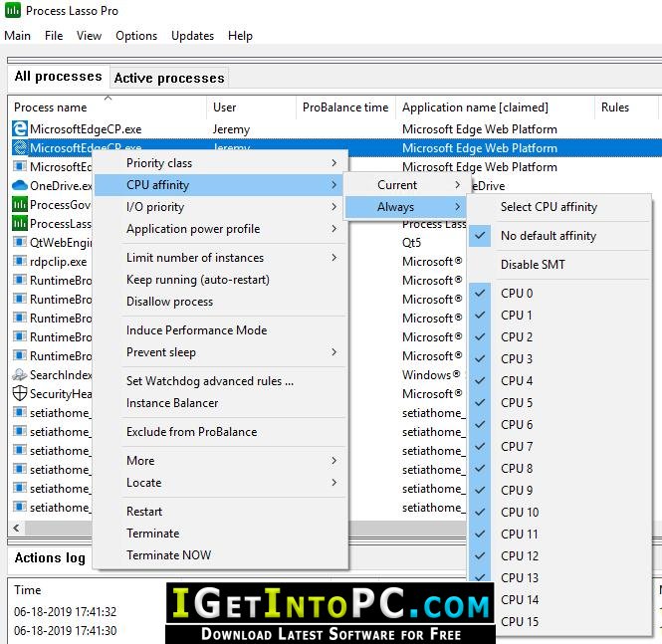Choose Select CPU affinity entry

coord(559,207)
